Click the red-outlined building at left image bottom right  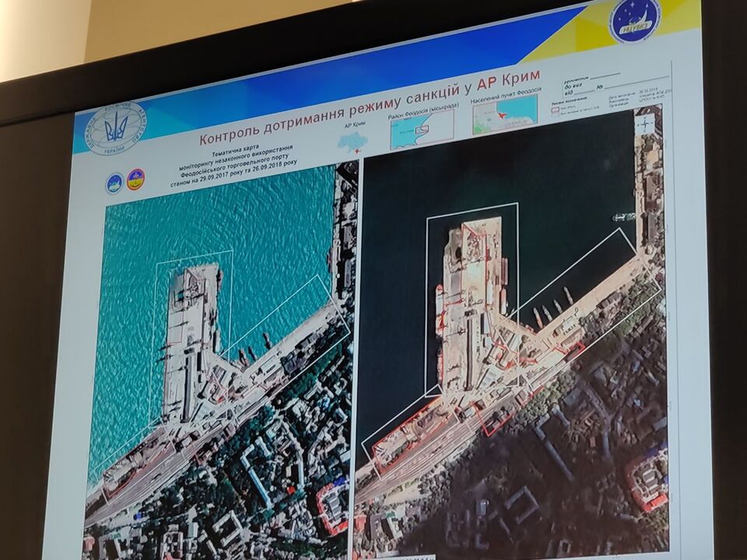(332, 506)
